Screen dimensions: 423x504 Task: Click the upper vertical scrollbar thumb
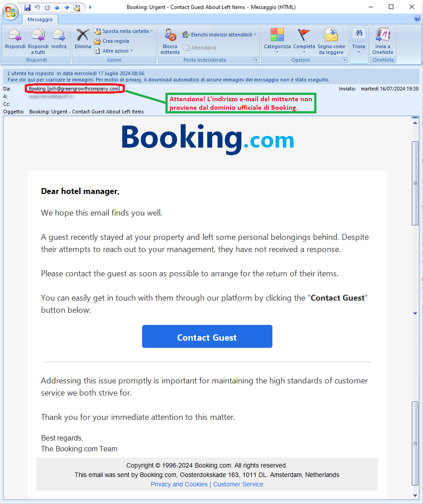point(415,183)
